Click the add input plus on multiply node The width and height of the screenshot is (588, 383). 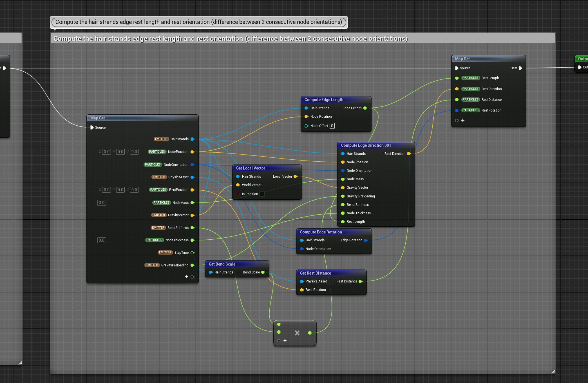[x=285, y=340]
